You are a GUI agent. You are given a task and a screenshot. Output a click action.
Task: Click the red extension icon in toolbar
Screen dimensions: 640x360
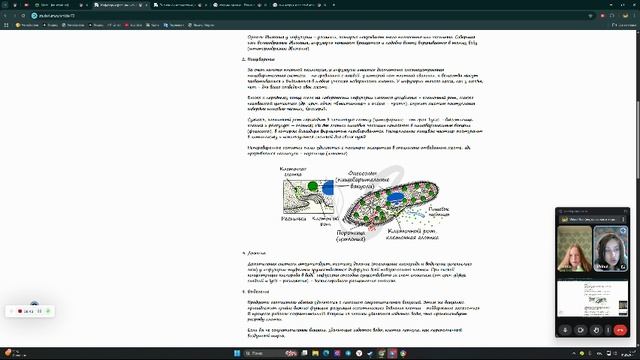(x=602, y=16)
